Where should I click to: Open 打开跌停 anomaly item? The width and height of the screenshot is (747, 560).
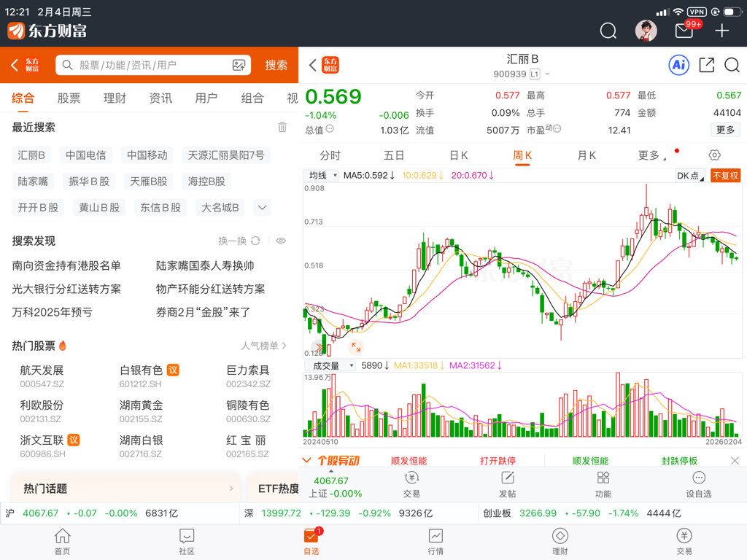pos(498,461)
